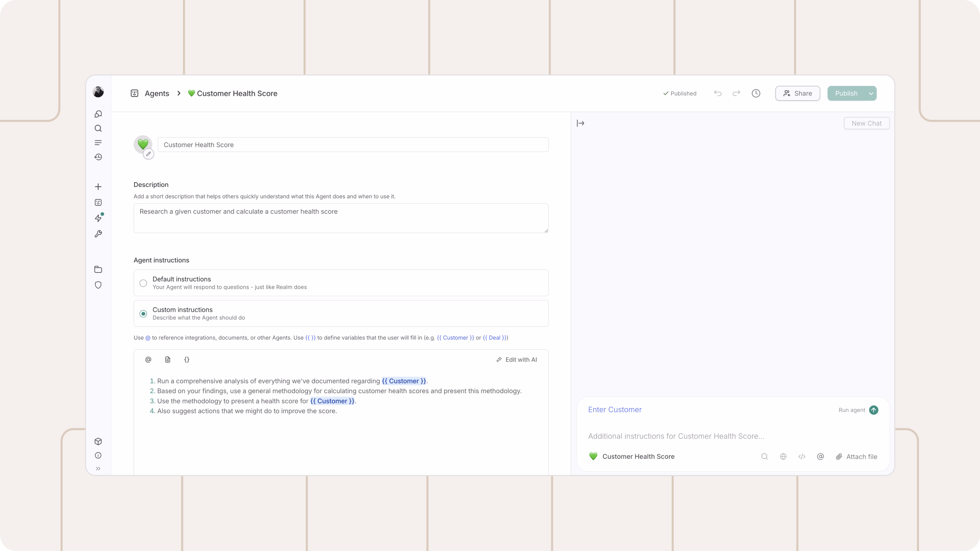Click the version history clock icon
Viewport: 980px width, 551px height.
click(x=755, y=93)
